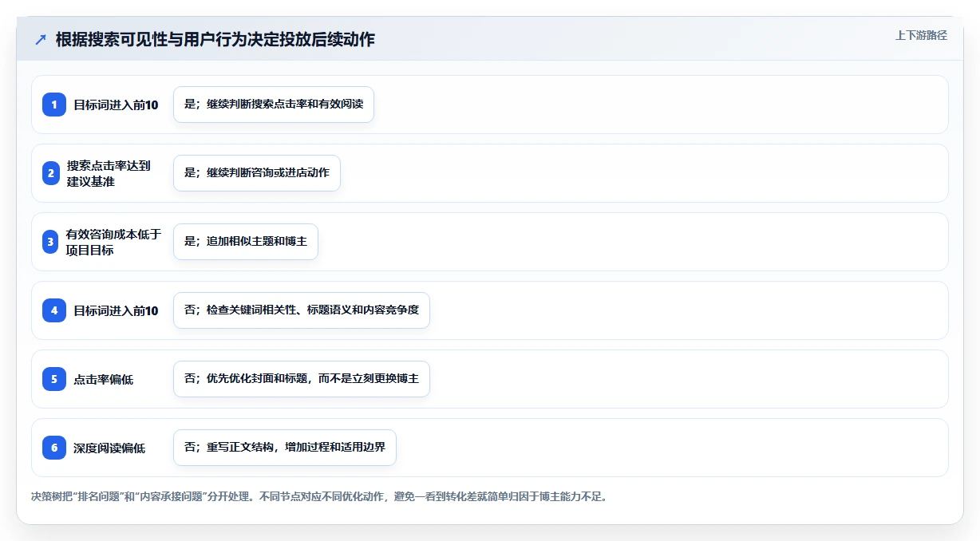Click the number 1 step badge
The height and width of the screenshot is (541, 980).
click(x=54, y=105)
